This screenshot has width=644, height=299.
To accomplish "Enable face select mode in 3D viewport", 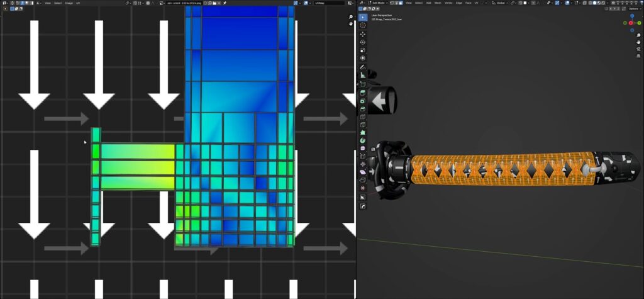I will (401, 3).
